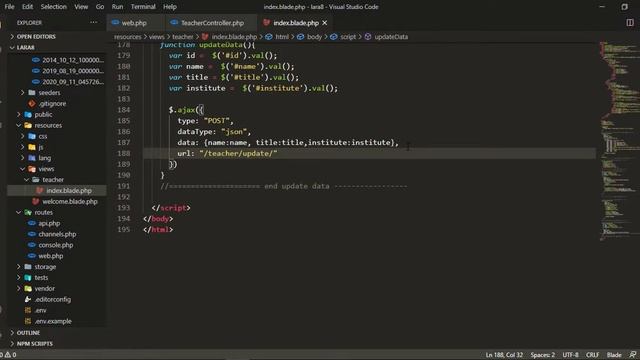640x360 pixels.
Task: Change encoding via UTF-8 status
Action: point(570,355)
